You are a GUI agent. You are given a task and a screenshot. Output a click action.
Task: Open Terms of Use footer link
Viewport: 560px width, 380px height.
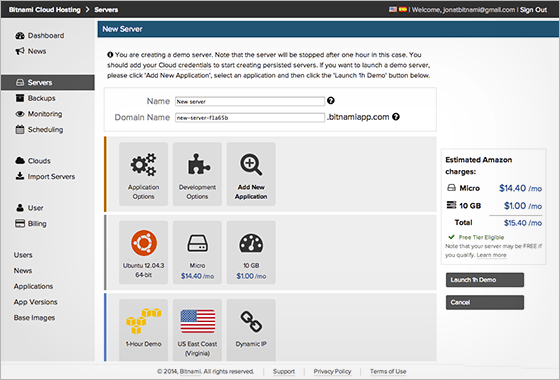click(388, 371)
